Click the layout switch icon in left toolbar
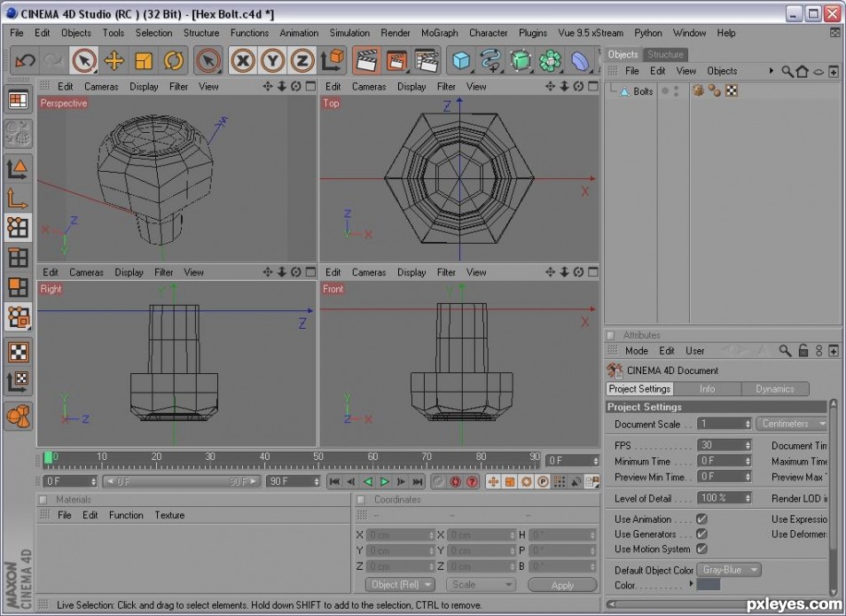This screenshot has width=846, height=616. 18,100
